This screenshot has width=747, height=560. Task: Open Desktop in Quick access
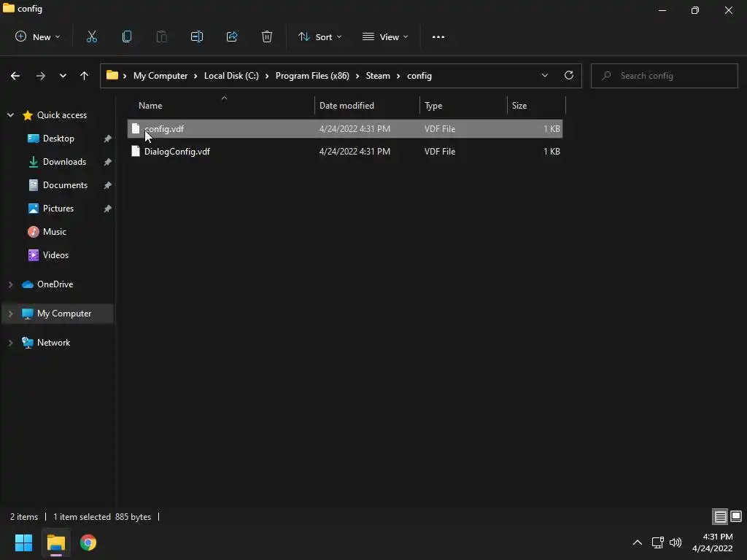tap(58, 139)
